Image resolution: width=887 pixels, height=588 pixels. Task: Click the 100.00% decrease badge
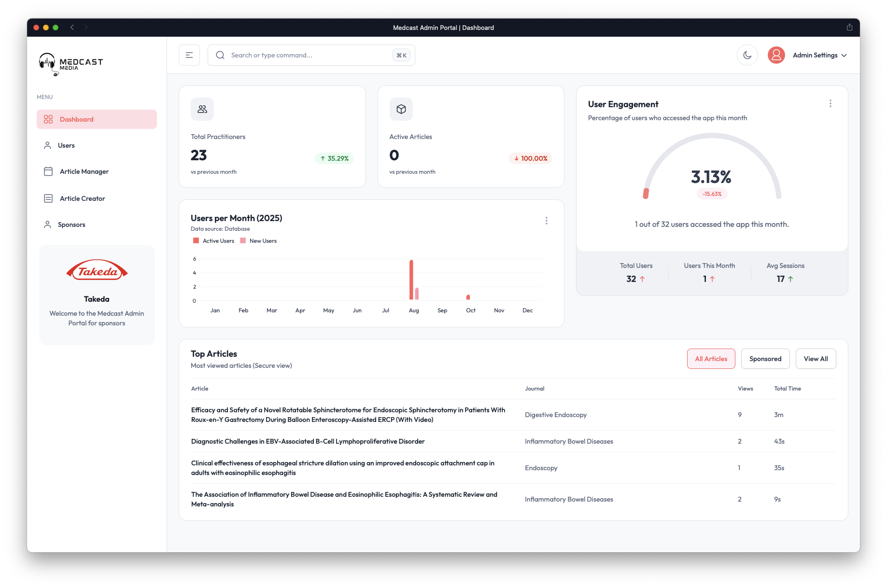click(x=531, y=158)
